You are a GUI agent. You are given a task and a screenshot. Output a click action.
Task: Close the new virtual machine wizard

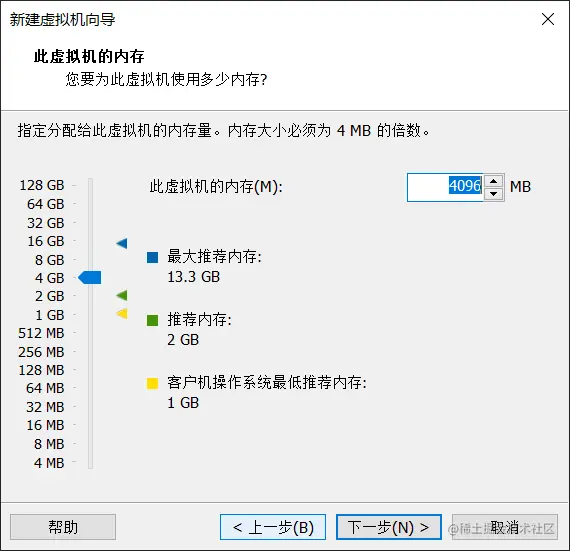[x=548, y=19]
